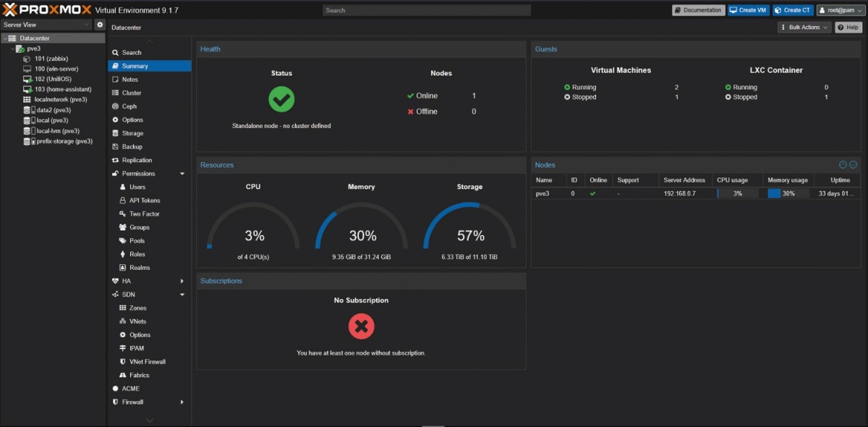Viewport: 868px width, 427px height.
Task: Click the Memory usage bar for pve3
Action: [x=788, y=193]
